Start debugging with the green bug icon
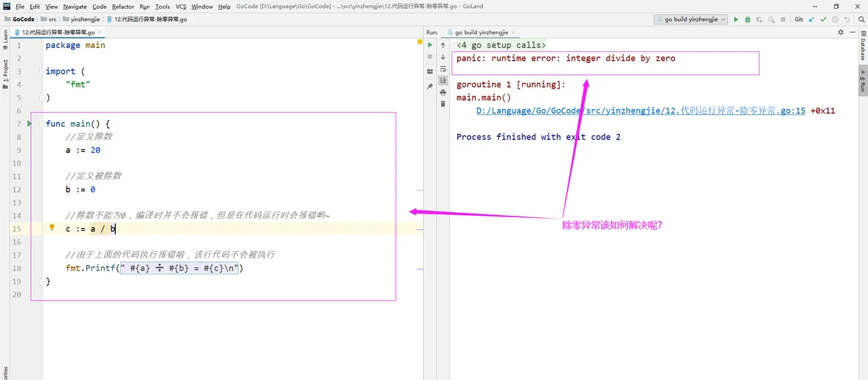Viewport: 868px width, 380px height. [x=748, y=20]
